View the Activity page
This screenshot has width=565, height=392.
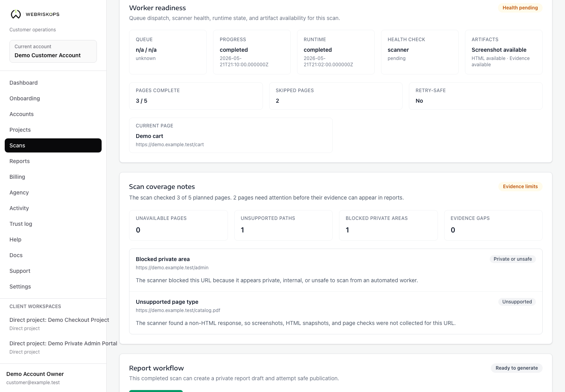(x=53, y=208)
